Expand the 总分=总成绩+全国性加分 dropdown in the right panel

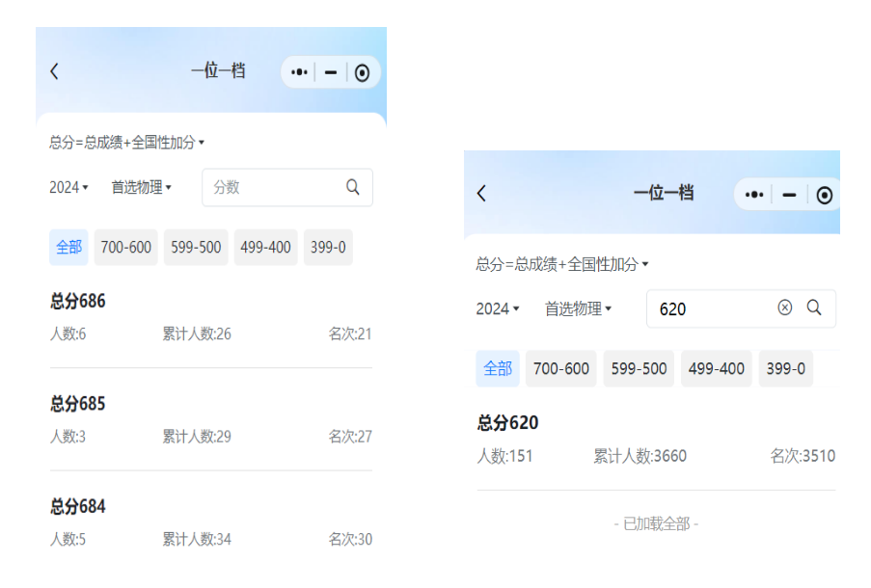[x=561, y=264]
